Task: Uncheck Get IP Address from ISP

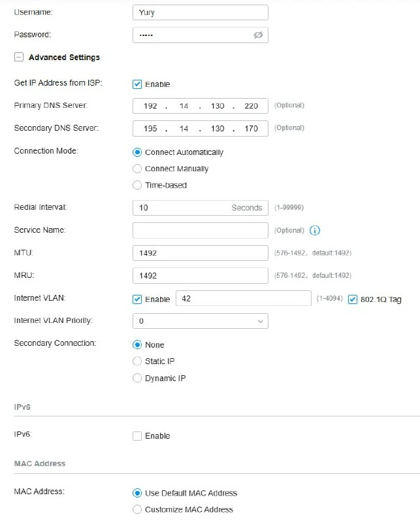Action: coord(137,84)
